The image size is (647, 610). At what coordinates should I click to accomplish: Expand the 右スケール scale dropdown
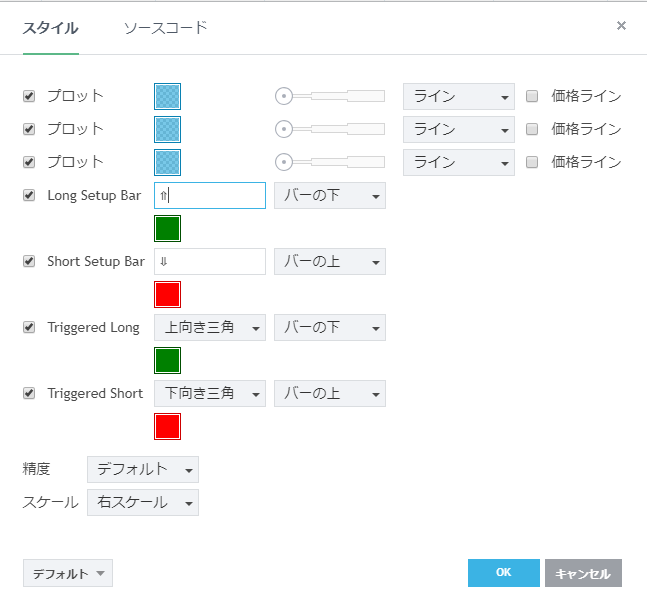coord(142,502)
